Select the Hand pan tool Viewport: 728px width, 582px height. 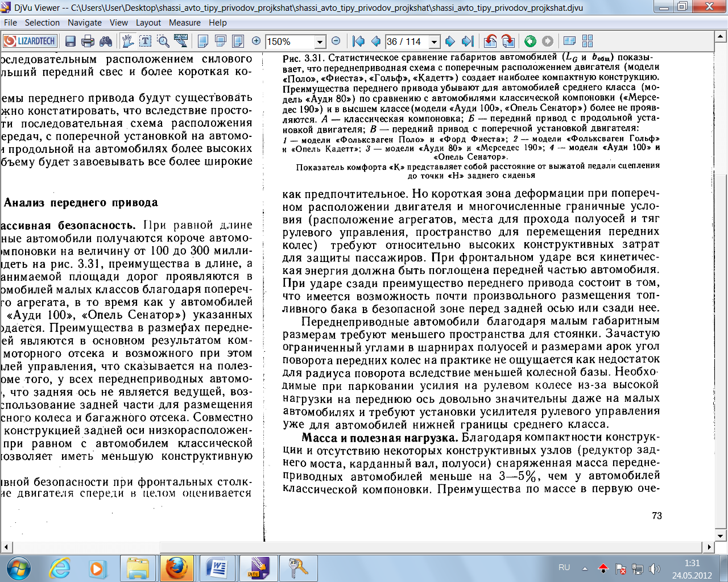tap(128, 41)
